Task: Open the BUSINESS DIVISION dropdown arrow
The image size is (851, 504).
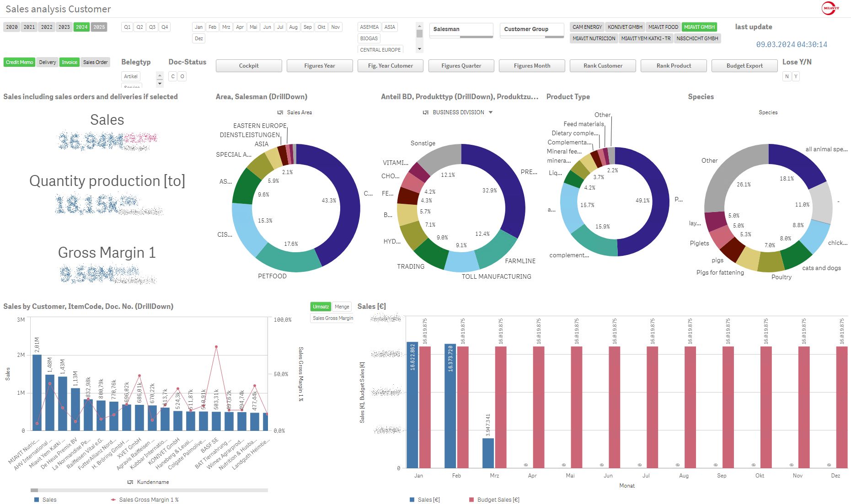Action: [491, 112]
